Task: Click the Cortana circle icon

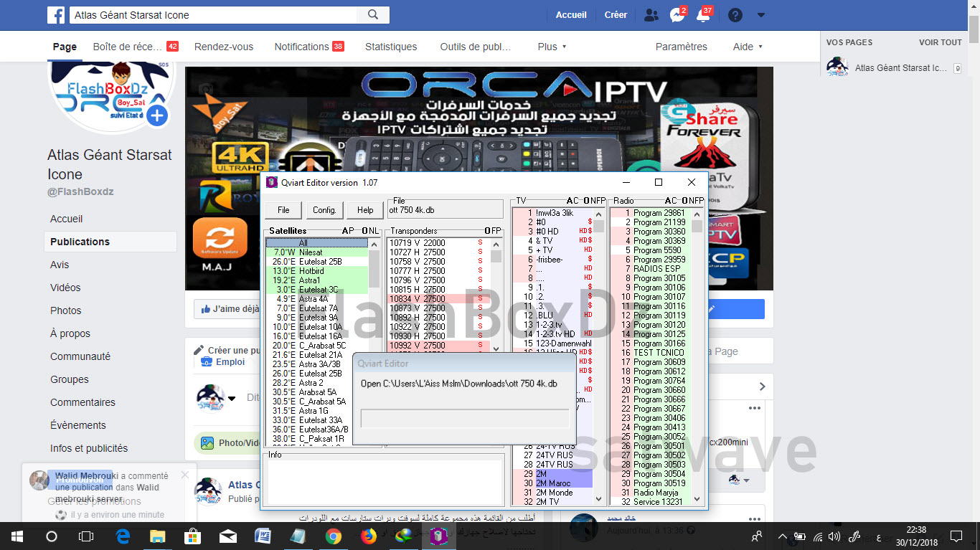Action: click(x=51, y=536)
